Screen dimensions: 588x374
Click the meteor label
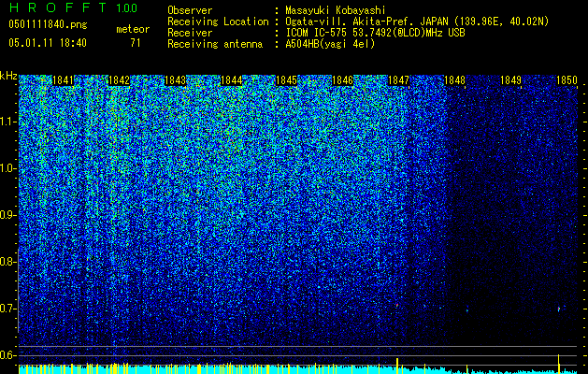click(133, 29)
